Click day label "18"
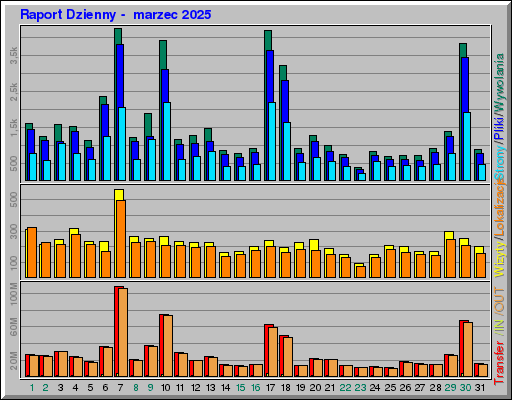This screenshot has height=400, width=512. (x=285, y=388)
